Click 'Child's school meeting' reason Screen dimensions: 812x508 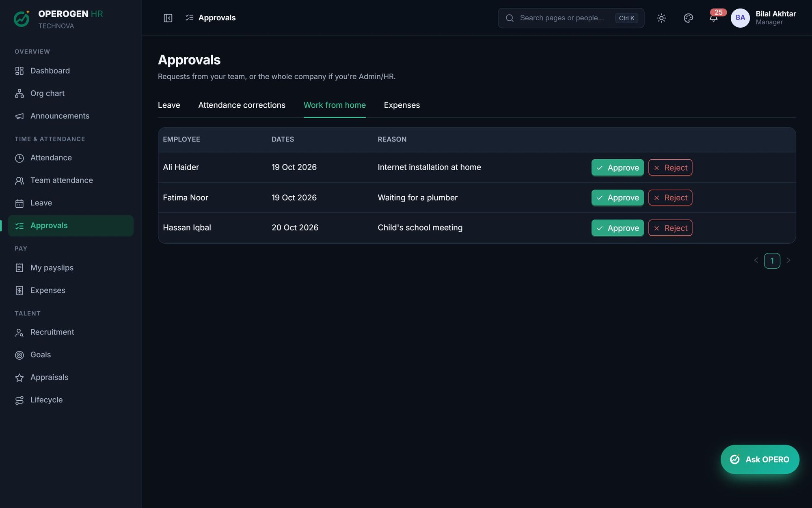(x=420, y=228)
